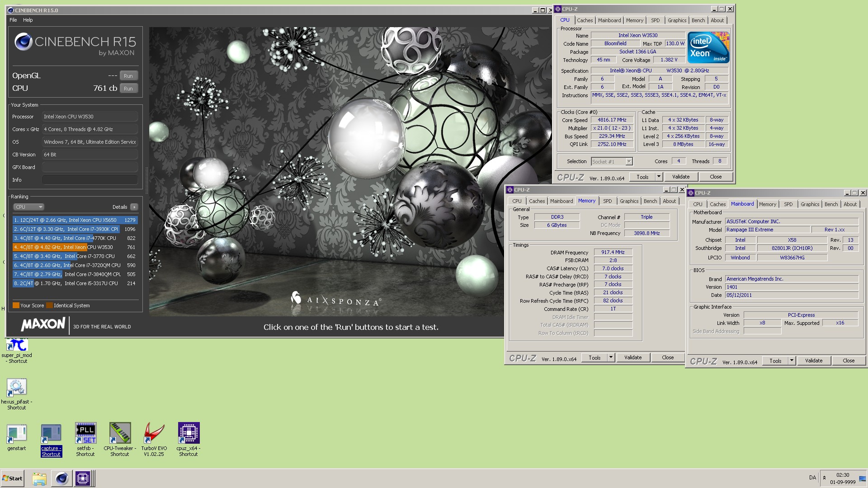Viewport: 868px width, 488px height.
Task: Click title icon of Mainboard CPU-Z window
Action: 691,193
